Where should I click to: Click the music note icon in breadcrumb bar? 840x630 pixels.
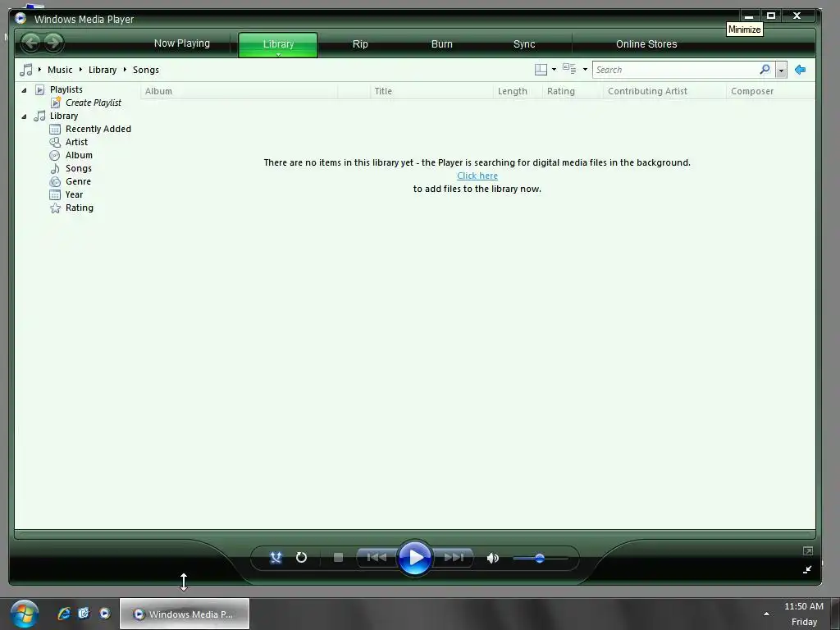click(25, 70)
